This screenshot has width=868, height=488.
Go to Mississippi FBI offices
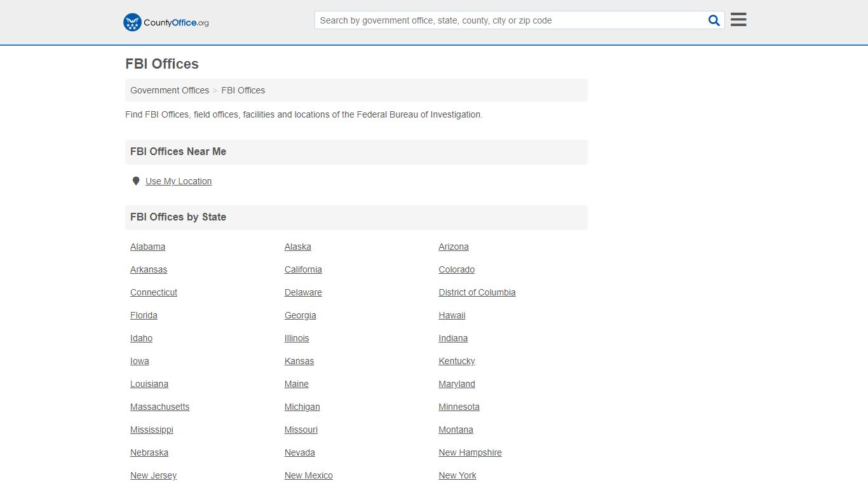point(152,430)
